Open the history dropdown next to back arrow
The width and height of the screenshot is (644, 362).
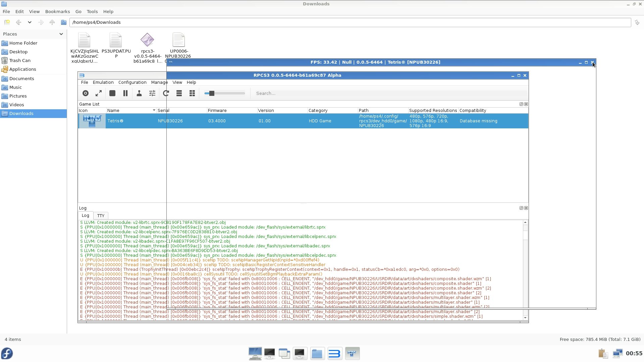[x=30, y=22]
